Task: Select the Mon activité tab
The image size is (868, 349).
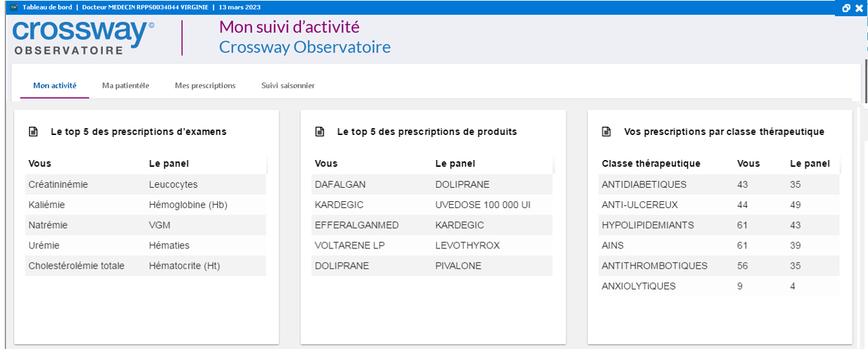Action: tap(55, 86)
